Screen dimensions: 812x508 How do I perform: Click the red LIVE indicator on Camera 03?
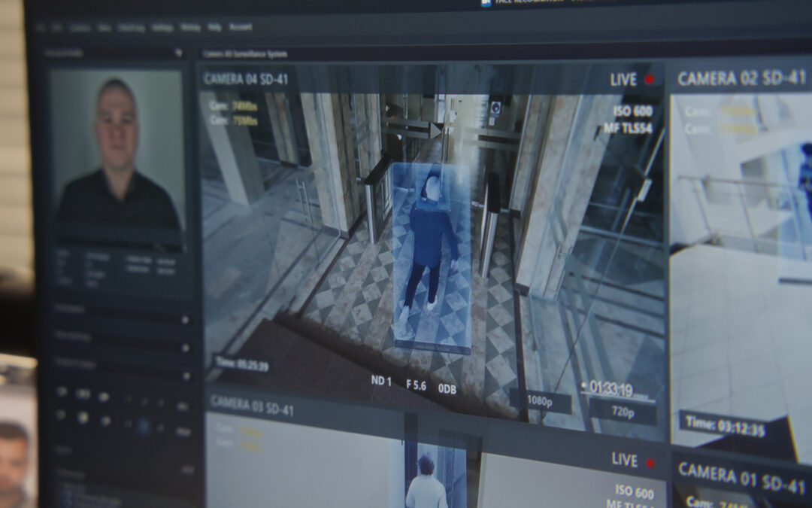(650, 463)
